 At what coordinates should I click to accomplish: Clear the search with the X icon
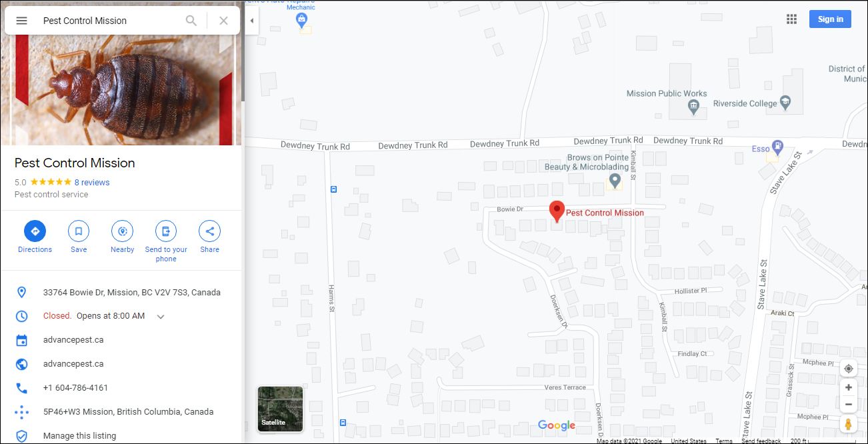tap(223, 21)
